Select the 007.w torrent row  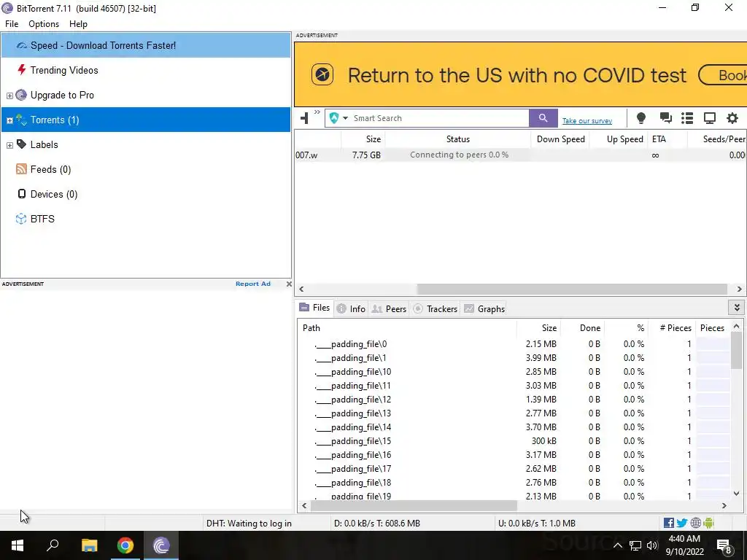point(520,155)
